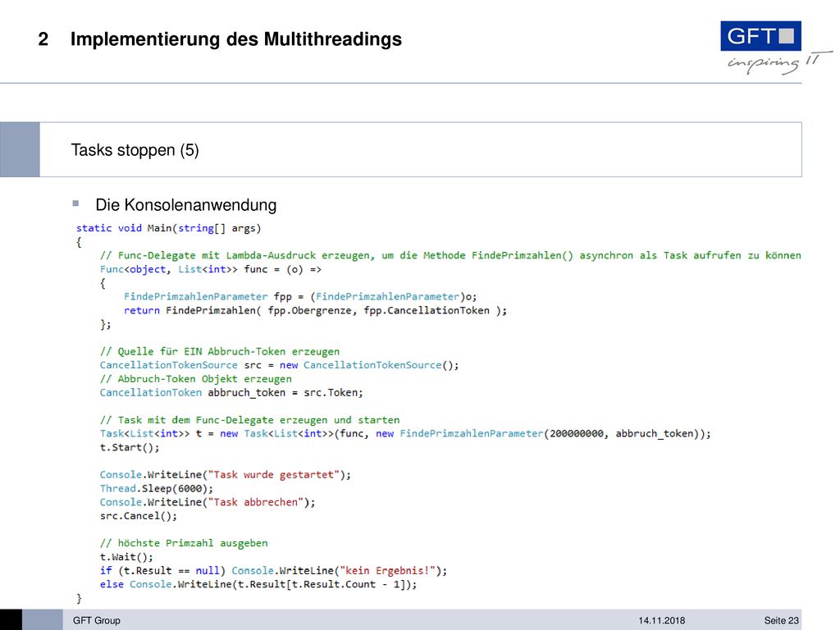Click the line 'CancellationTokenSource src = new ...'
The height and width of the screenshot is (630, 840).
tap(279, 365)
